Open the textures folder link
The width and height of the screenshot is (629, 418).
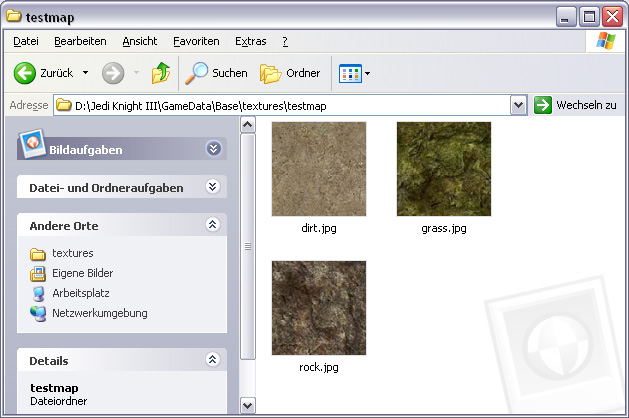tap(73, 253)
